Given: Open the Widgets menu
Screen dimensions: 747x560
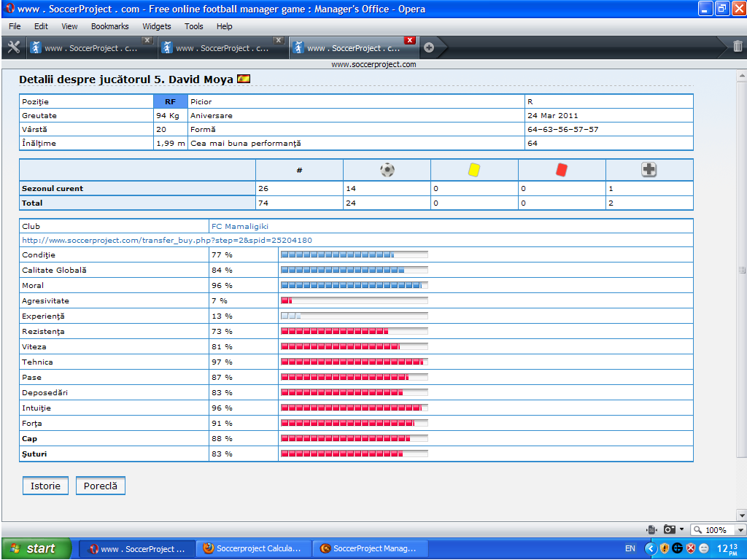Looking at the screenshot, I should tap(157, 26).
